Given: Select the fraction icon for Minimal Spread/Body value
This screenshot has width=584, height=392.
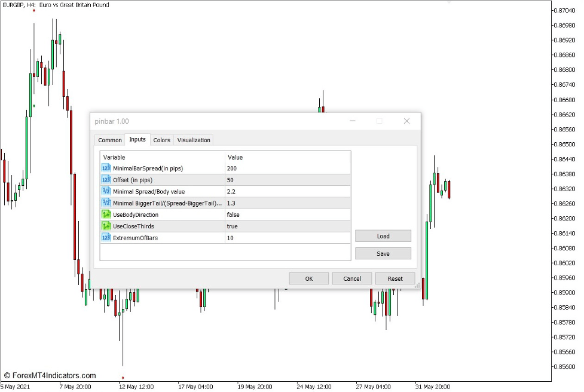Looking at the screenshot, I should pyautogui.click(x=106, y=192).
